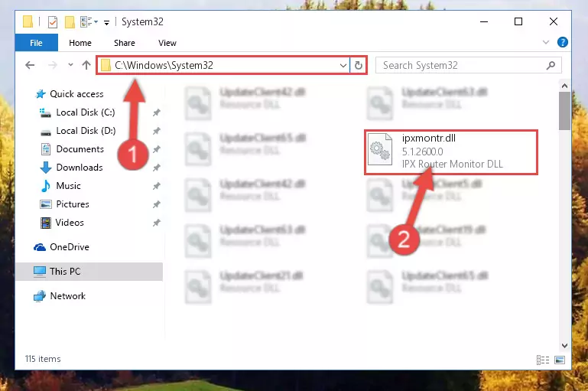Viewport: 588px width, 391px height.
Task: Click the Back navigation arrow
Action: pyautogui.click(x=30, y=65)
